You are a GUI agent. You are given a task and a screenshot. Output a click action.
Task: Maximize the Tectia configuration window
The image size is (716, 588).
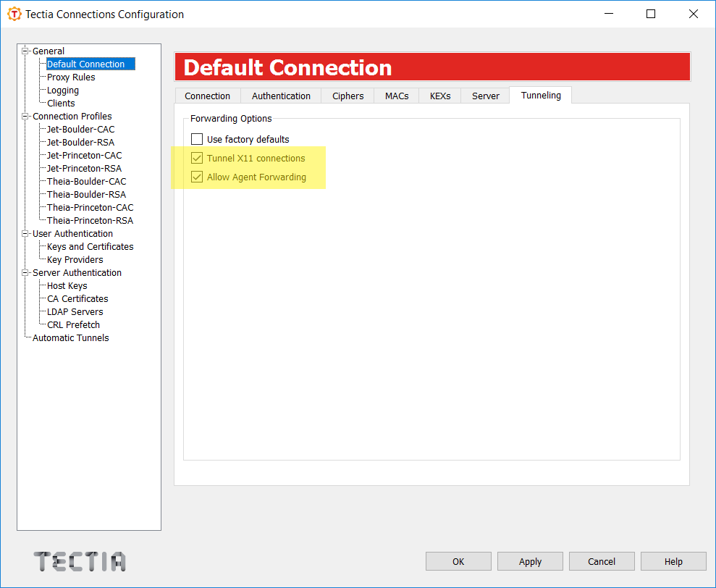pos(651,14)
